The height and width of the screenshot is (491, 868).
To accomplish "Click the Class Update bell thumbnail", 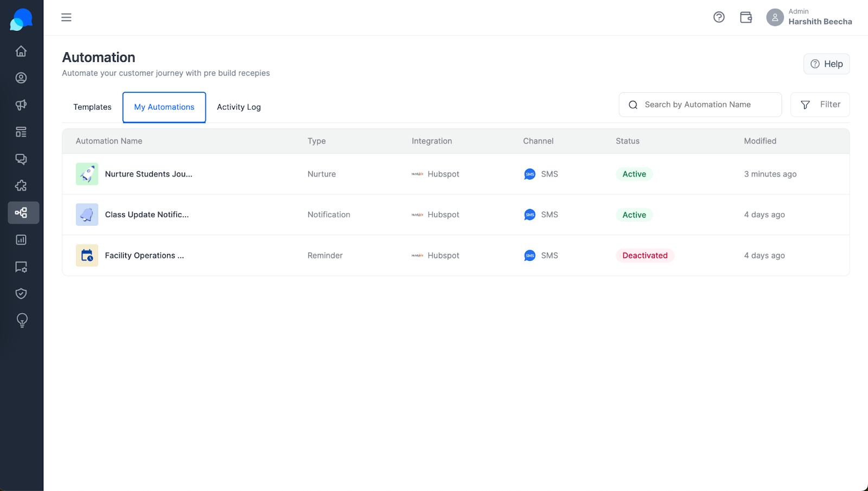I will [87, 215].
